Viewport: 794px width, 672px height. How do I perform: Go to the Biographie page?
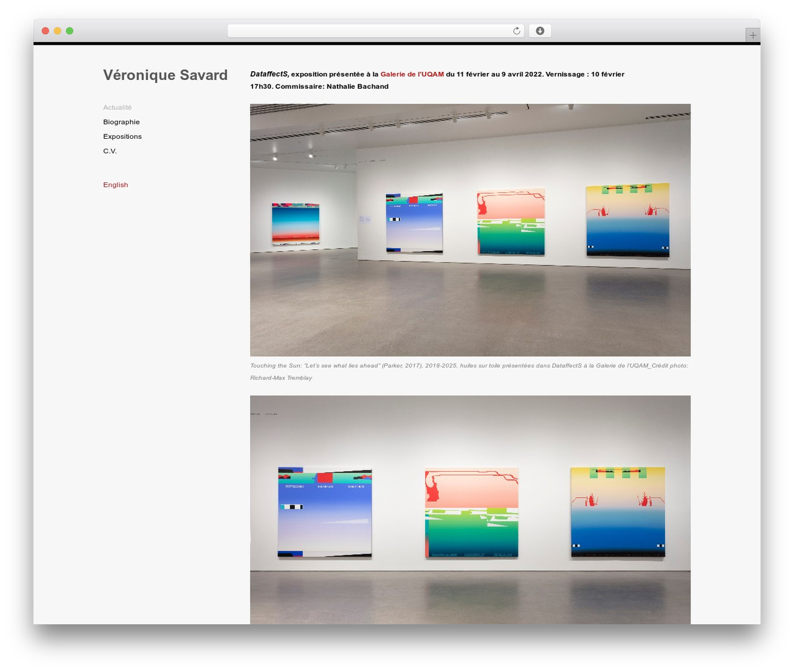122,122
